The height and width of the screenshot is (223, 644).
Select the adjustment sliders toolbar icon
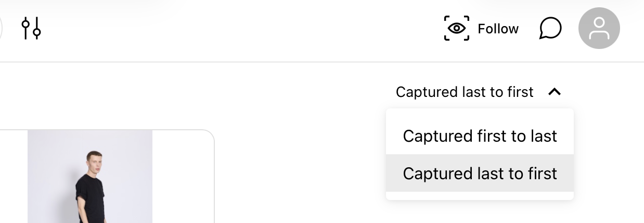pos(31,28)
